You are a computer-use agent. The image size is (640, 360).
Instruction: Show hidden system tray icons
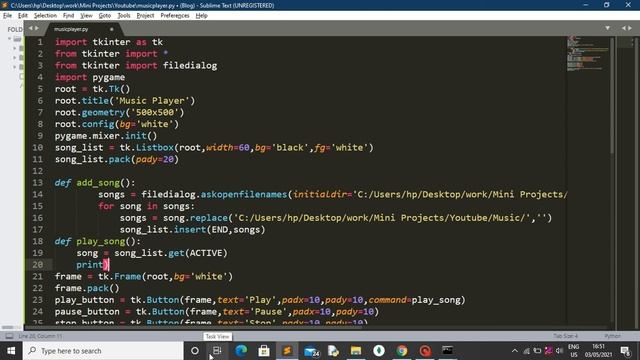pos(514,351)
